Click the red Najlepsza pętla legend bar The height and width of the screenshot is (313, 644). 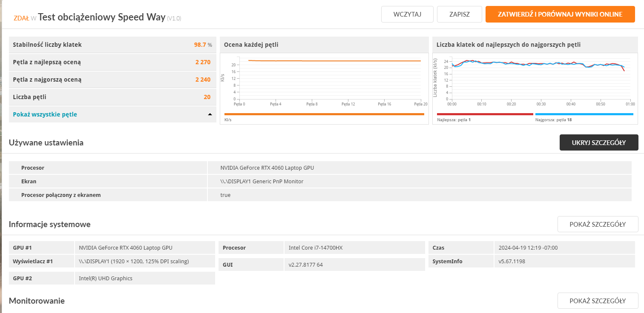click(485, 114)
